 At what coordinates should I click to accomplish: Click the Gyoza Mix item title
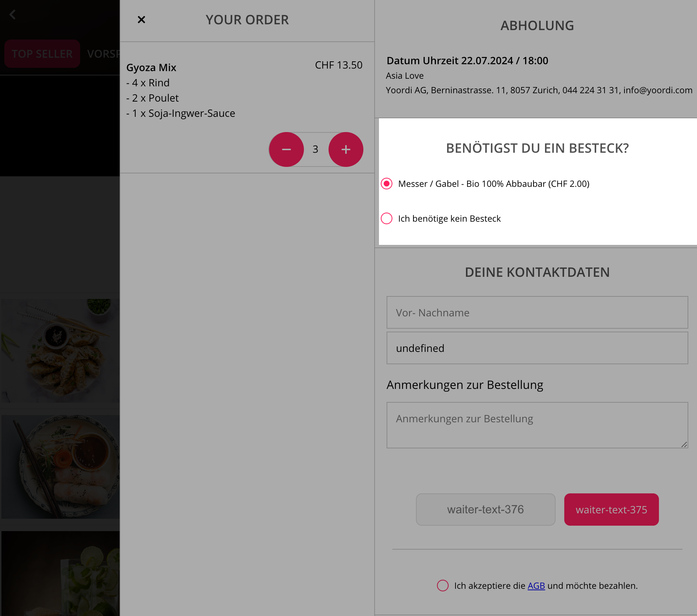151,67
